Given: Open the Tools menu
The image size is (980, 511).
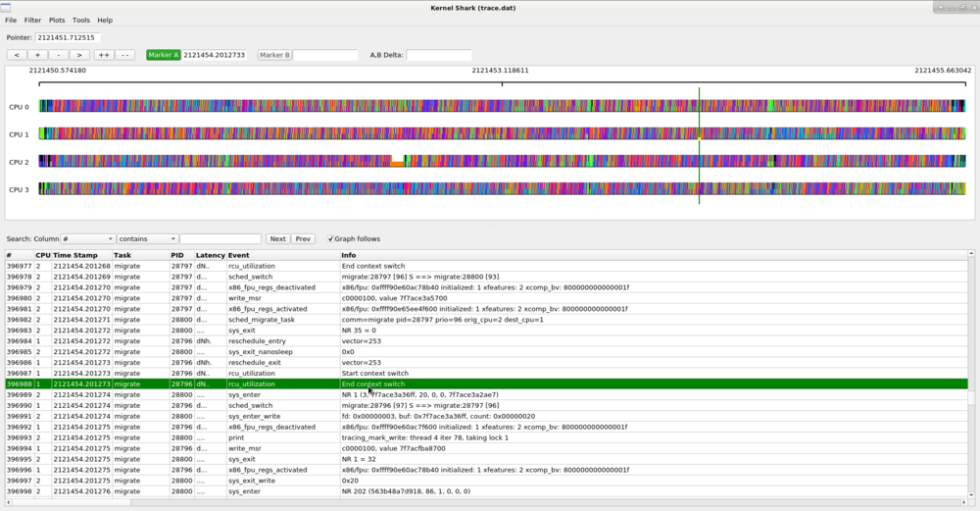Looking at the screenshot, I should tap(81, 20).
